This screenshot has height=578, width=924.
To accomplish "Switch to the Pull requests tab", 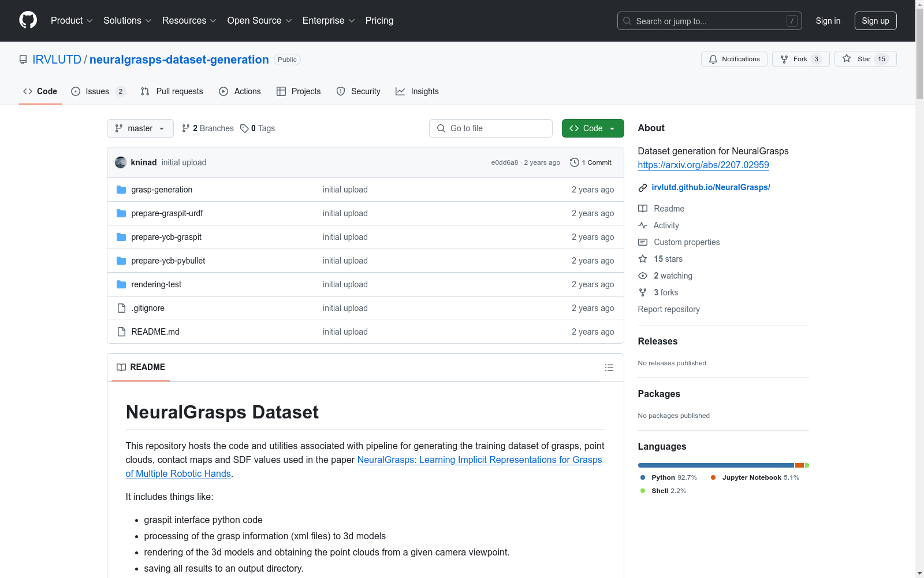I will click(x=172, y=91).
